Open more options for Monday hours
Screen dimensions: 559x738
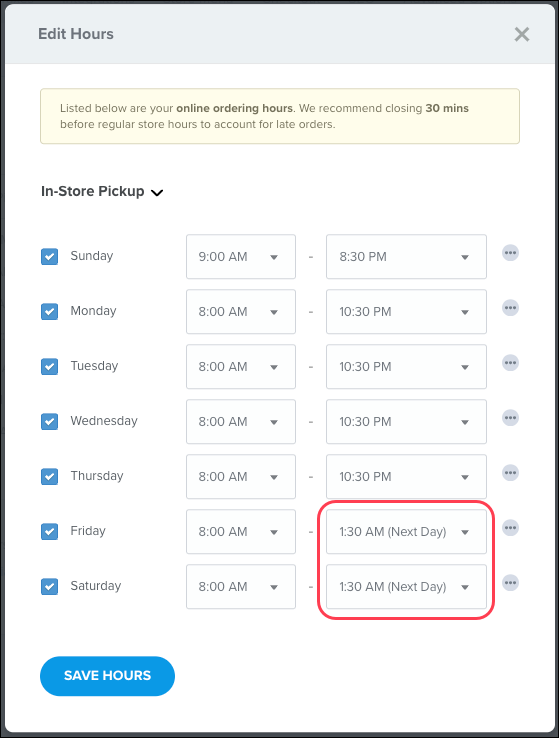[510, 308]
